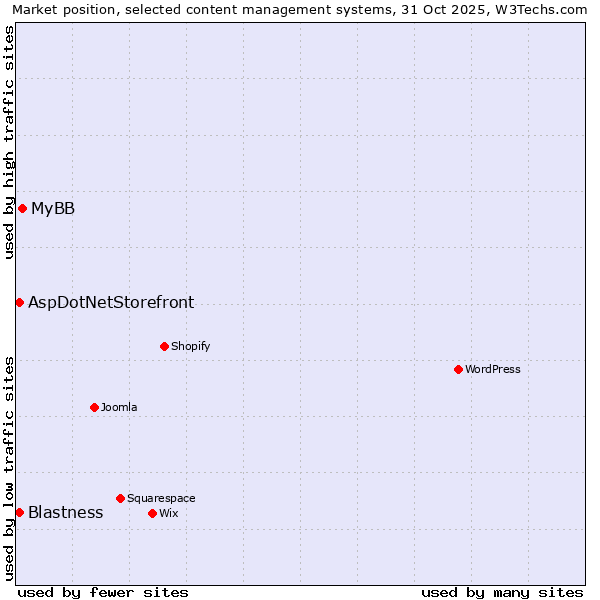
Task: Click the 'used by many sites' axis label
Action: tap(502, 592)
